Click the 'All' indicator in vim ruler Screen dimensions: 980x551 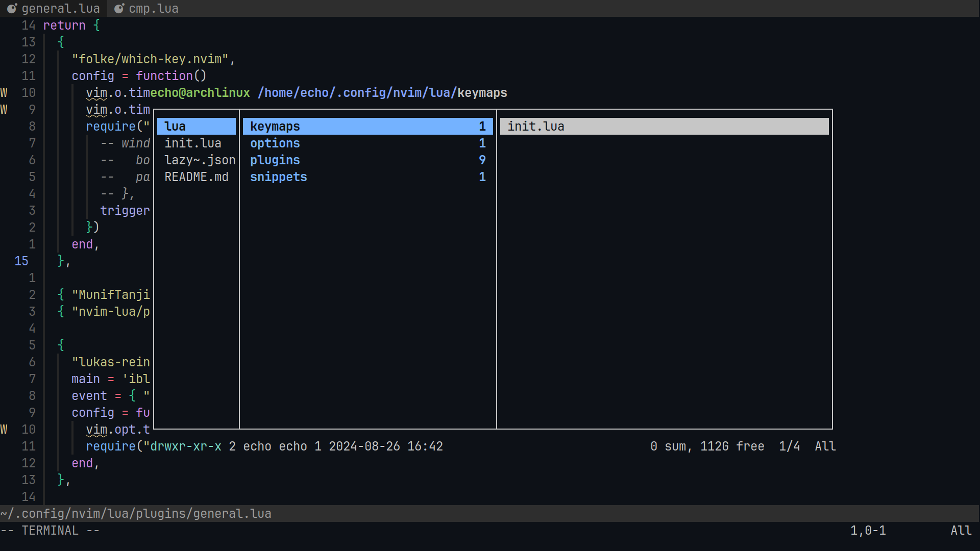tap(961, 531)
